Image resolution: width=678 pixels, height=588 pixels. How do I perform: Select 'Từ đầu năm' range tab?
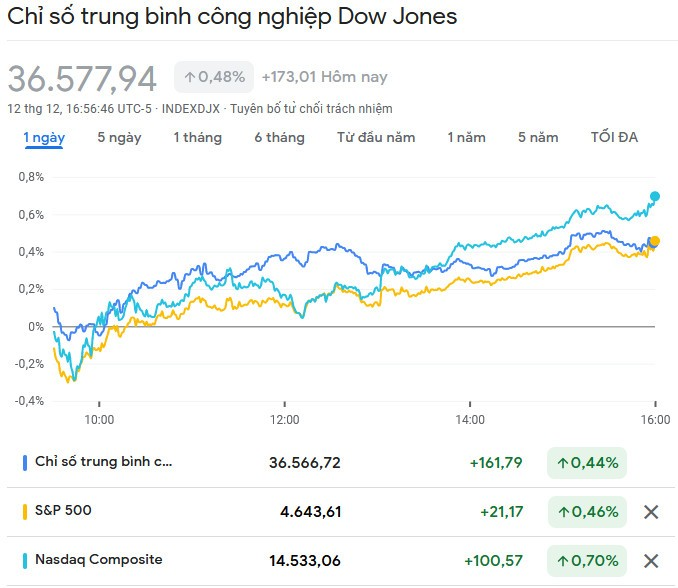pyautogui.click(x=376, y=138)
